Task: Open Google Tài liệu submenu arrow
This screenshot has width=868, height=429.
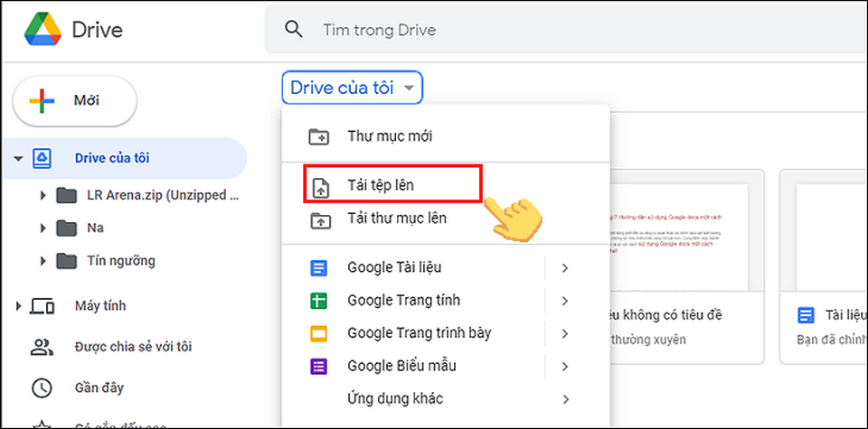Action: [x=565, y=268]
